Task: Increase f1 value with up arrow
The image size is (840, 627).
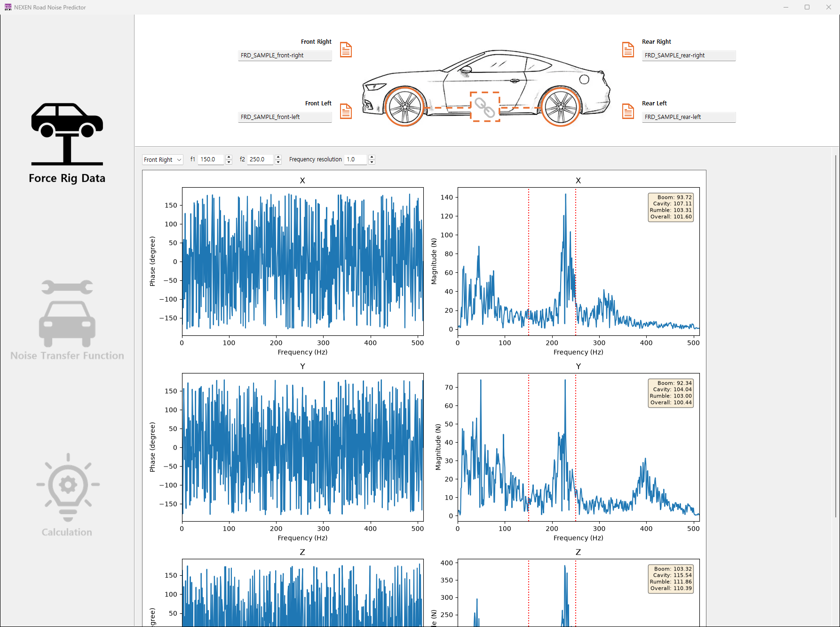Action: [229, 157]
